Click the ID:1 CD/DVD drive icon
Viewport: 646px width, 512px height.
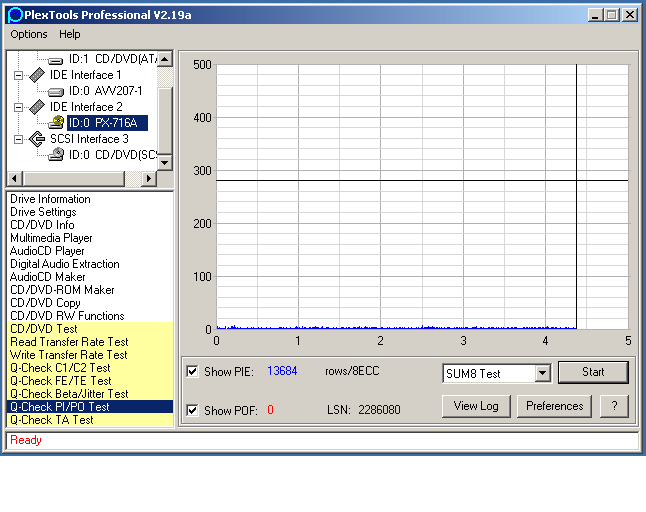click(x=56, y=59)
